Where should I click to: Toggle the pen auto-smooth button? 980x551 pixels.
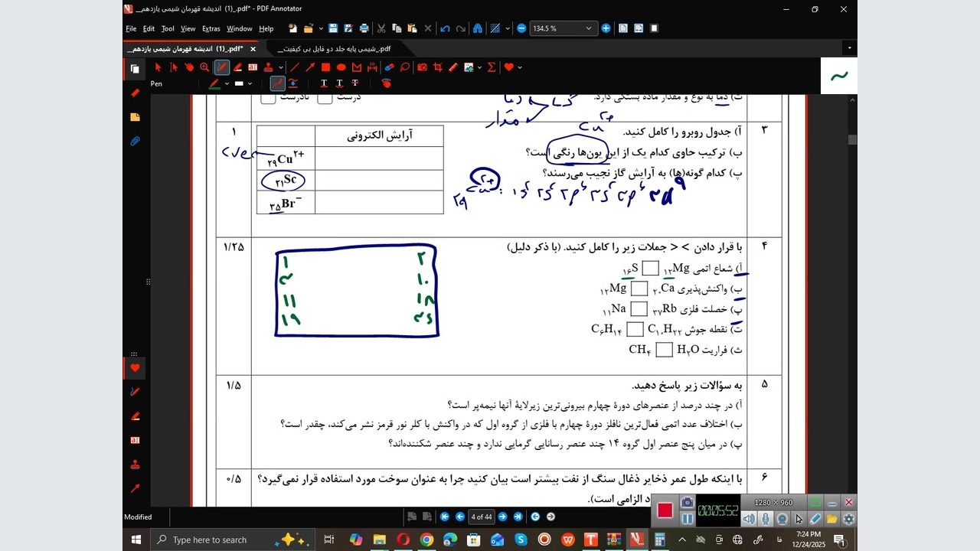coord(292,83)
